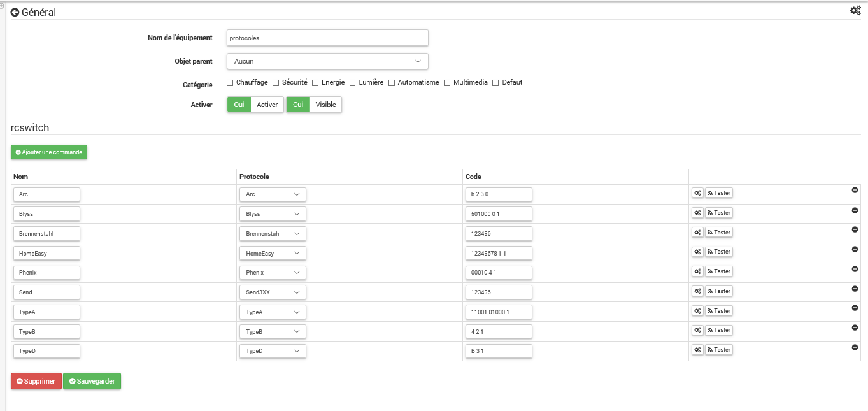Click the gears icon on the Send row

pyautogui.click(x=697, y=291)
